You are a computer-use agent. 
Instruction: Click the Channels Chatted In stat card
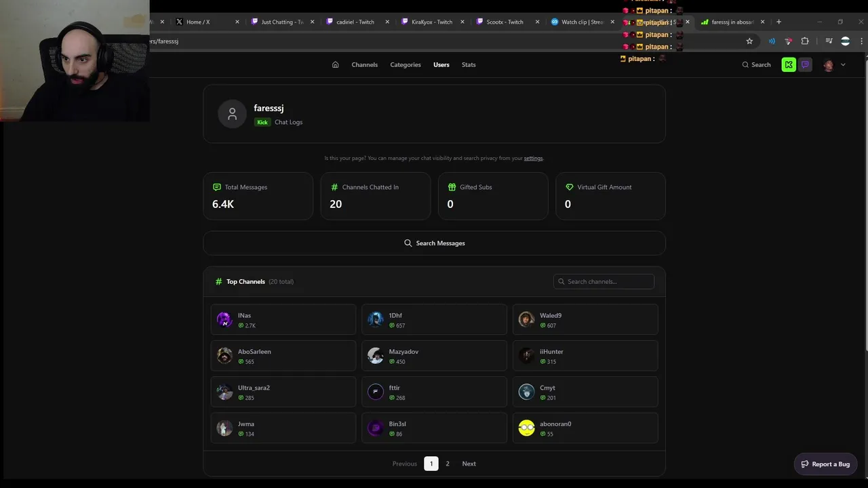coord(376,196)
